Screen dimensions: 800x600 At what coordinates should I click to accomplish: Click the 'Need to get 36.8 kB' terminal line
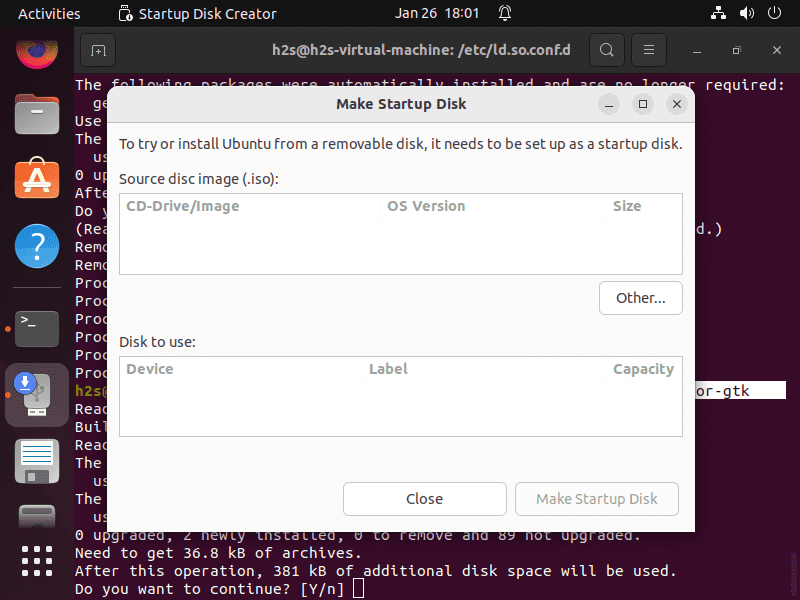pyautogui.click(x=218, y=553)
